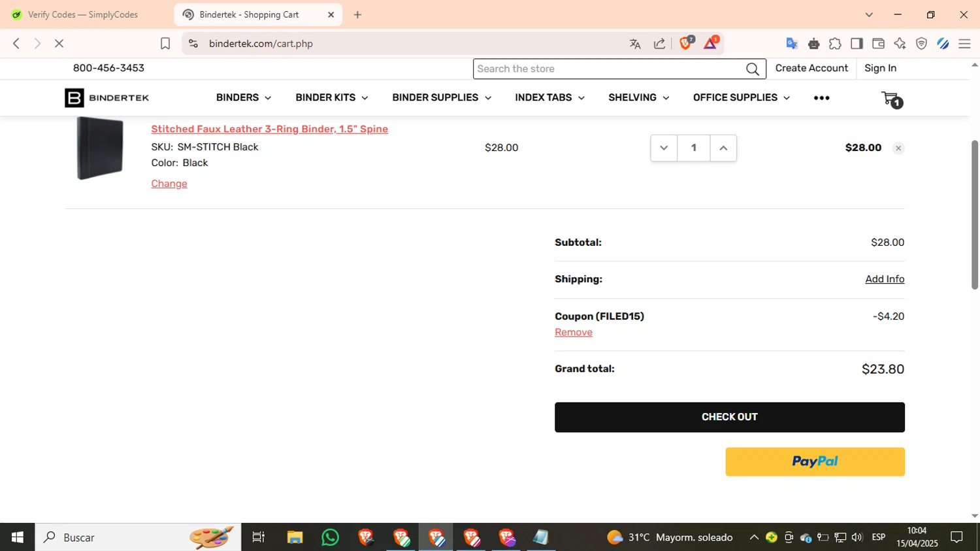Image resolution: width=980 pixels, height=551 pixels.
Task: Close the Bindertek Shopping Cart tab
Action: tap(331, 14)
